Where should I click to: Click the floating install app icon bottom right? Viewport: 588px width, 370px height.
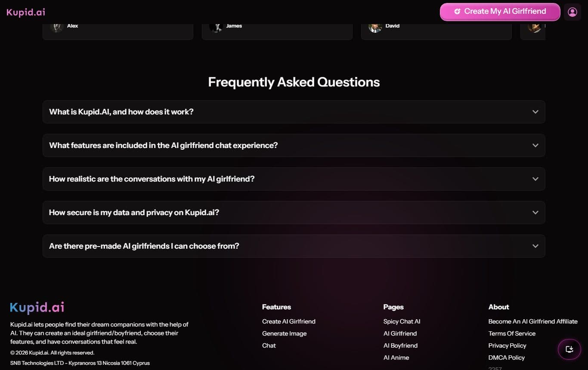pyautogui.click(x=569, y=349)
